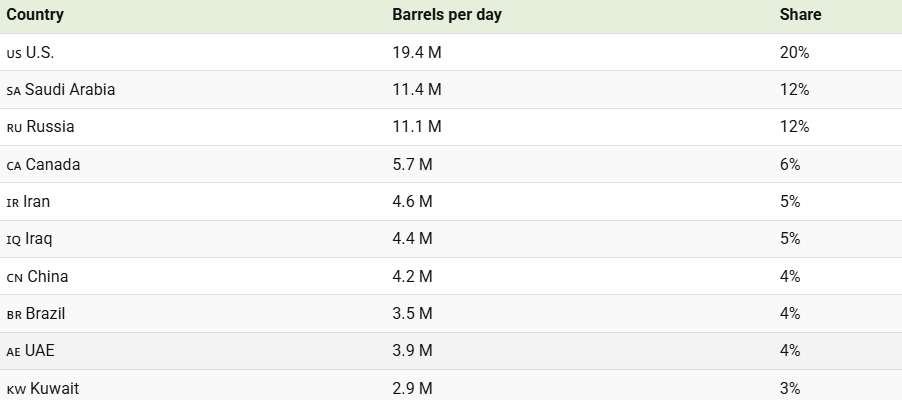Click the BR flag code beside Brazil

point(14,314)
